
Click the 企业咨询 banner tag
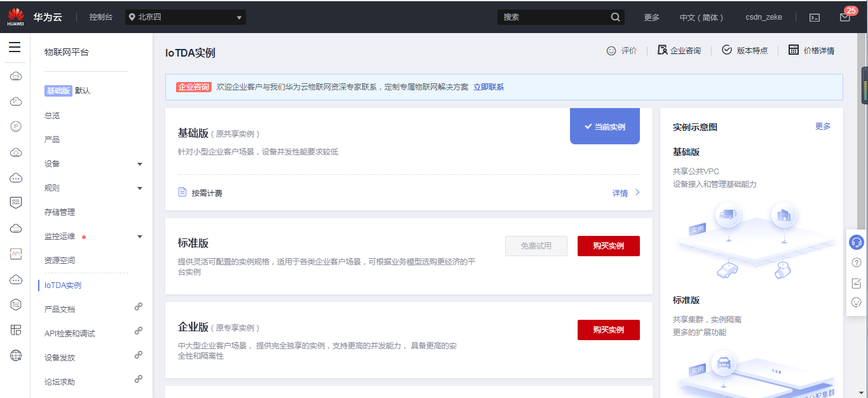[x=193, y=87]
